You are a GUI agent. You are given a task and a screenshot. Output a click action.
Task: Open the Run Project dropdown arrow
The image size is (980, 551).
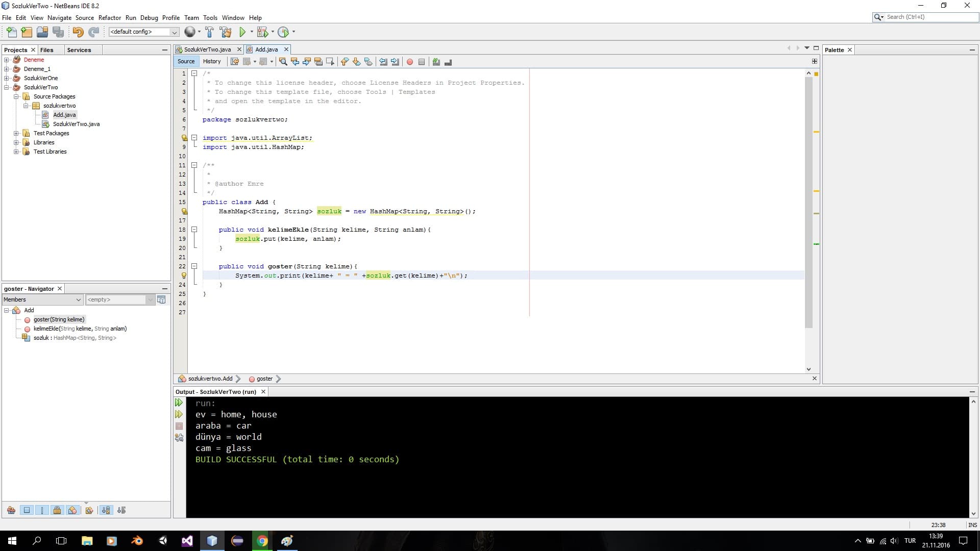tap(251, 32)
